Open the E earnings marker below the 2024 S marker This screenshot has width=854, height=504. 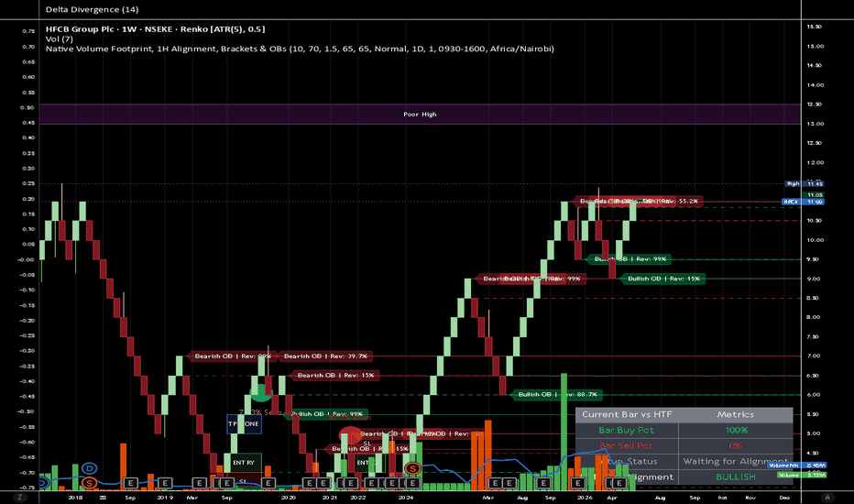(413, 483)
